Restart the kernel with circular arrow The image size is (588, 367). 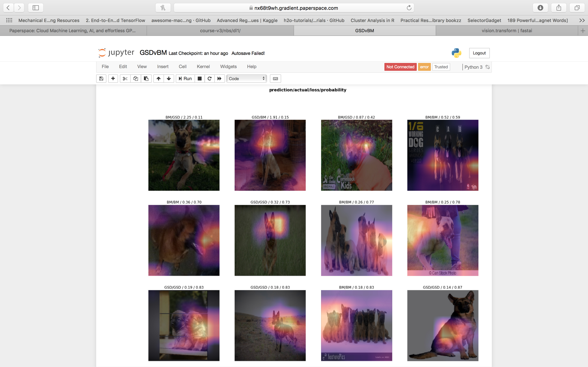[209, 78]
